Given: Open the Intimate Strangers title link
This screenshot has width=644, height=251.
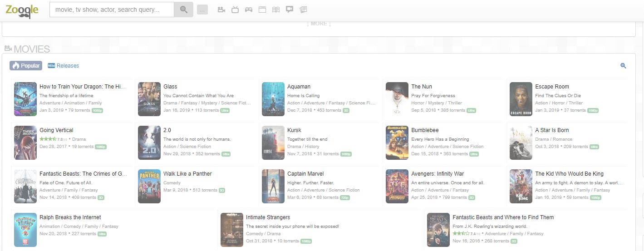Looking at the screenshot, I should [x=268, y=217].
